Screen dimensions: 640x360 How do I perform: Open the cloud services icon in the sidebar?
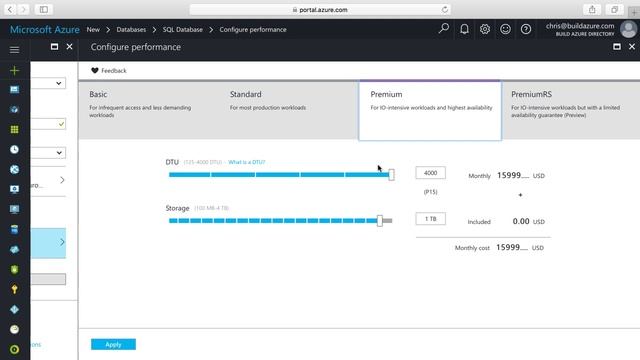[14, 249]
